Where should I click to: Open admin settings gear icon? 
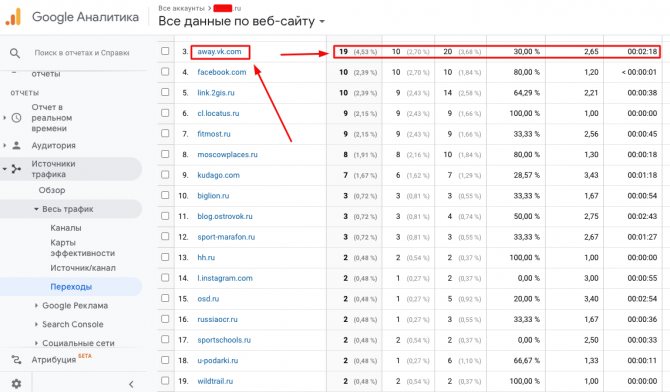tap(16, 383)
